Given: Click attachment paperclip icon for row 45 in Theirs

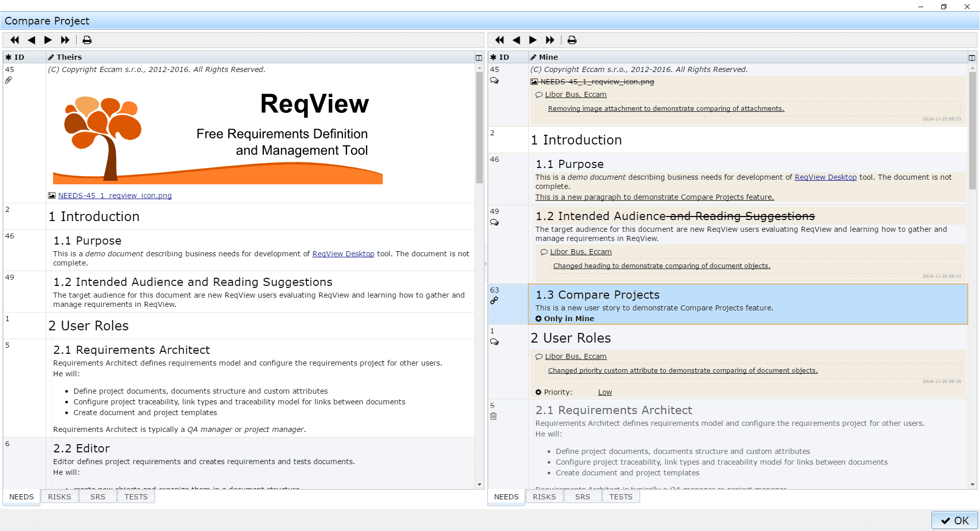Looking at the screenshot, I should (9, 80).
